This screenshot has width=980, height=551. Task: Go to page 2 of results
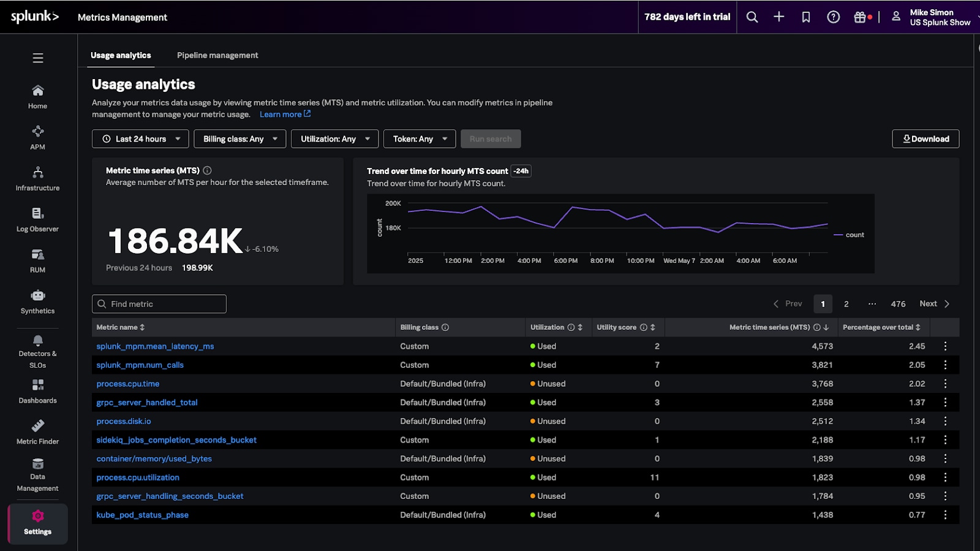coord(846,304)
